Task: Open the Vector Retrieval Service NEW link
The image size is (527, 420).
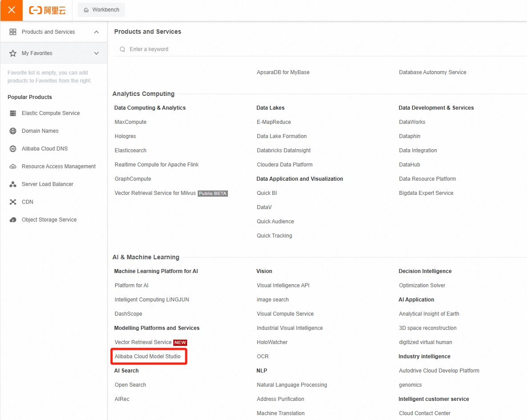Action: (x=143, y=342)
